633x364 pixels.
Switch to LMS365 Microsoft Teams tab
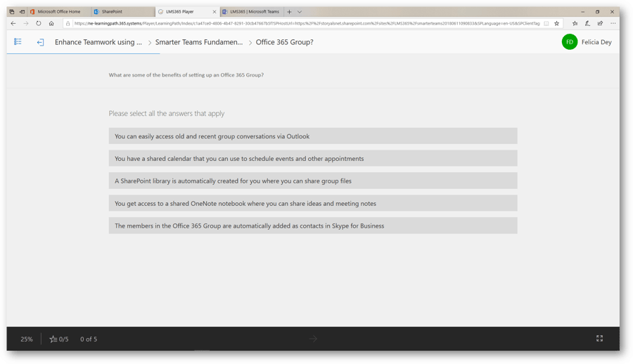252,12
